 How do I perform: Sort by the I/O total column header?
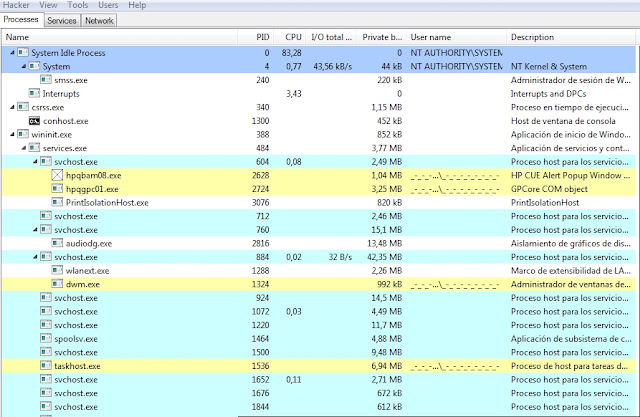point(331,37)
